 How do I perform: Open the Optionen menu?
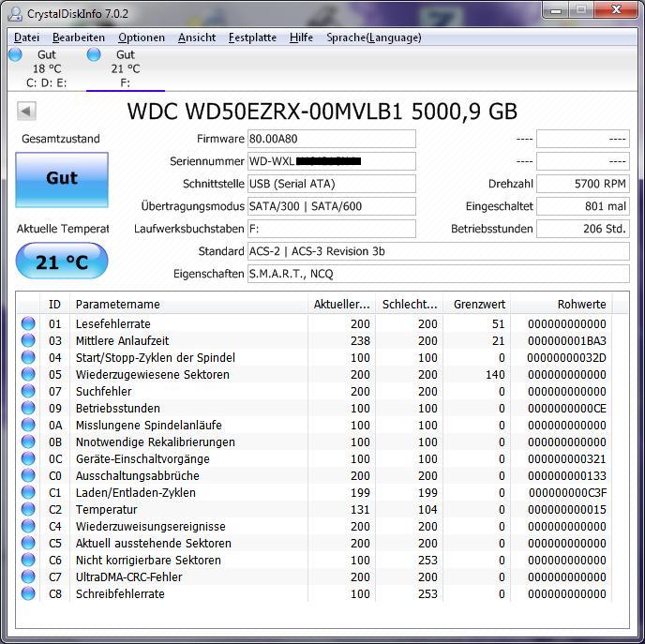(141, 37)
